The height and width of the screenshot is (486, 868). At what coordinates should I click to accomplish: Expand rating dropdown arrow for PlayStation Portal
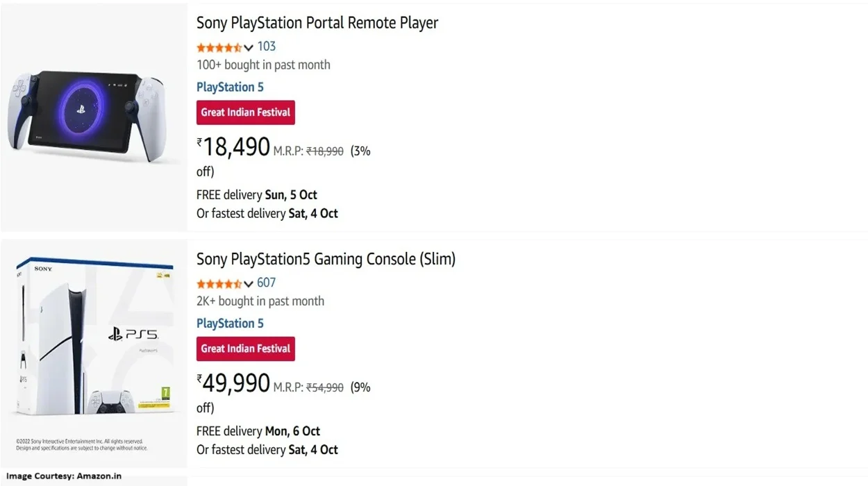pyautogui.click(x=249, y=48)
